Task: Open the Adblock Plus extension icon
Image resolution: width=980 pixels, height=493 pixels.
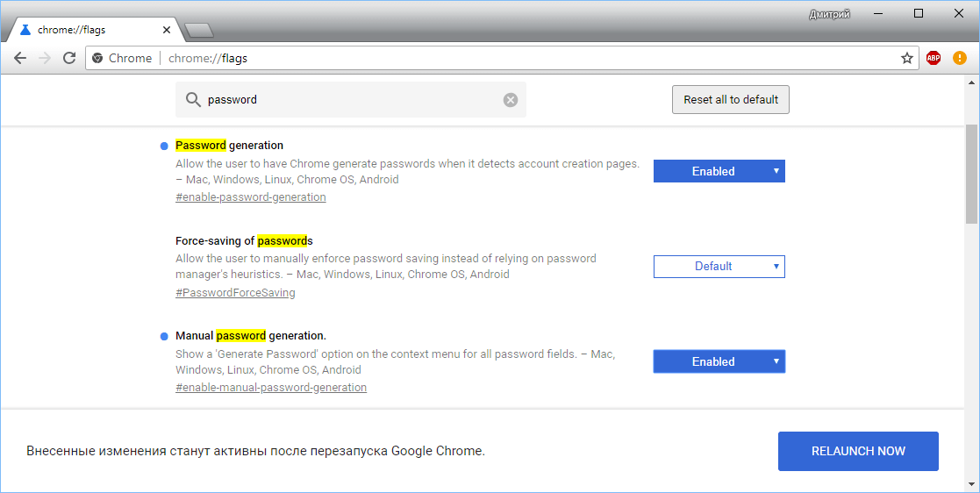Action: point(934,58)
